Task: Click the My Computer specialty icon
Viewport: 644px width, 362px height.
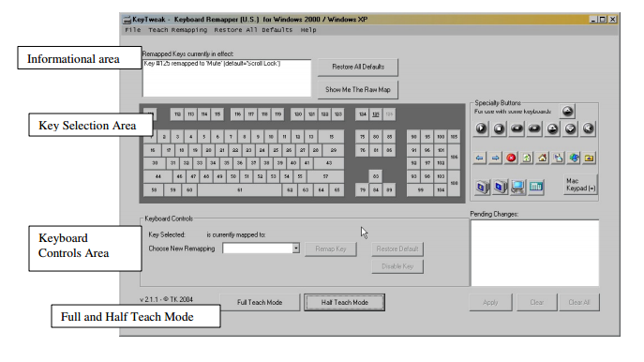Action: 517,187
